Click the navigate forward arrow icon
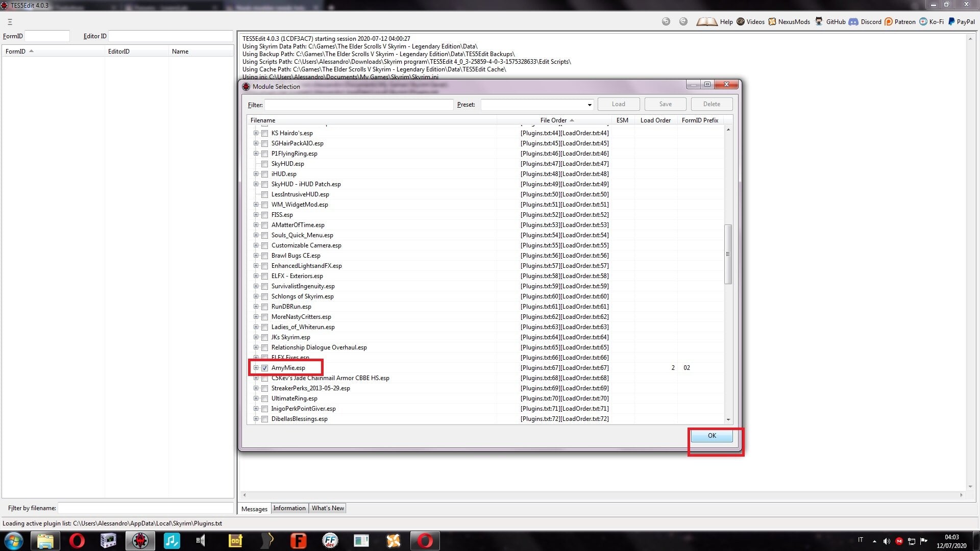The height and width of the screenshot is (551, 980). (683, 21)
